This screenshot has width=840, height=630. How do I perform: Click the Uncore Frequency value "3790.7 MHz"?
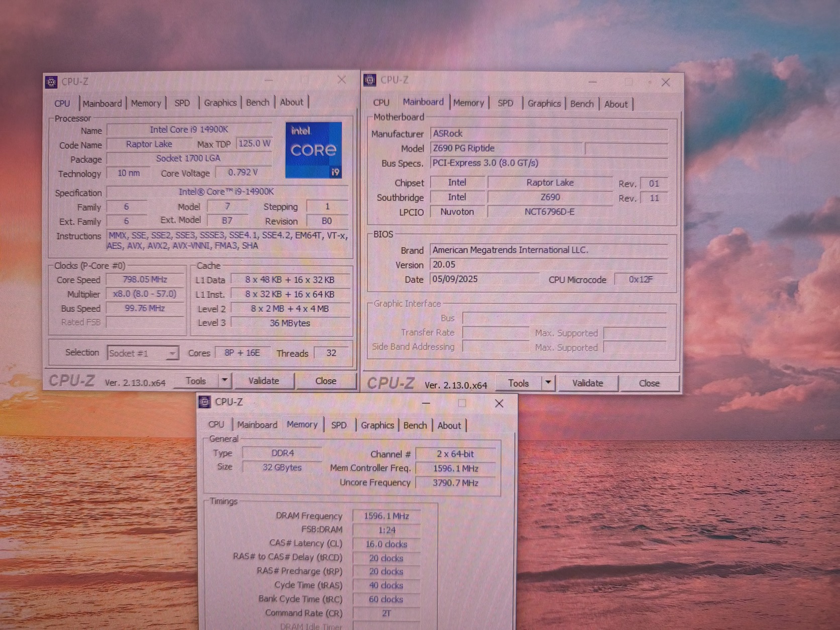coord(455,483)
